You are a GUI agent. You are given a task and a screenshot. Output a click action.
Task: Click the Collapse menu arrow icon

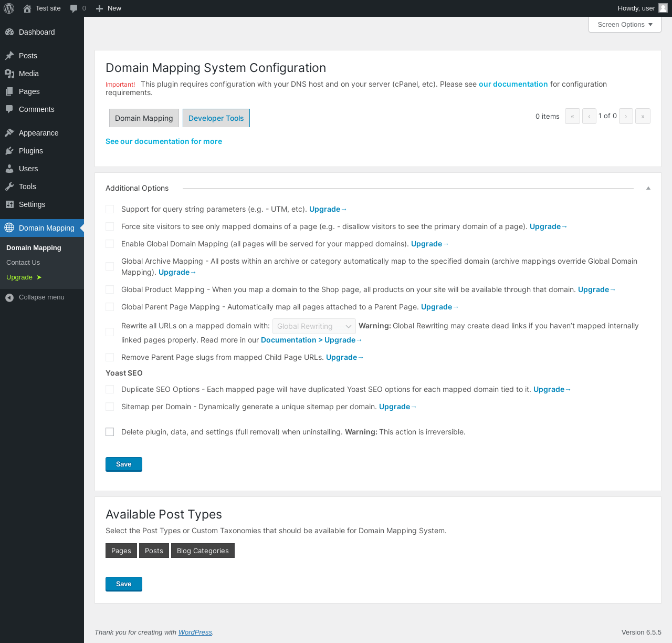tap(9, 297)
